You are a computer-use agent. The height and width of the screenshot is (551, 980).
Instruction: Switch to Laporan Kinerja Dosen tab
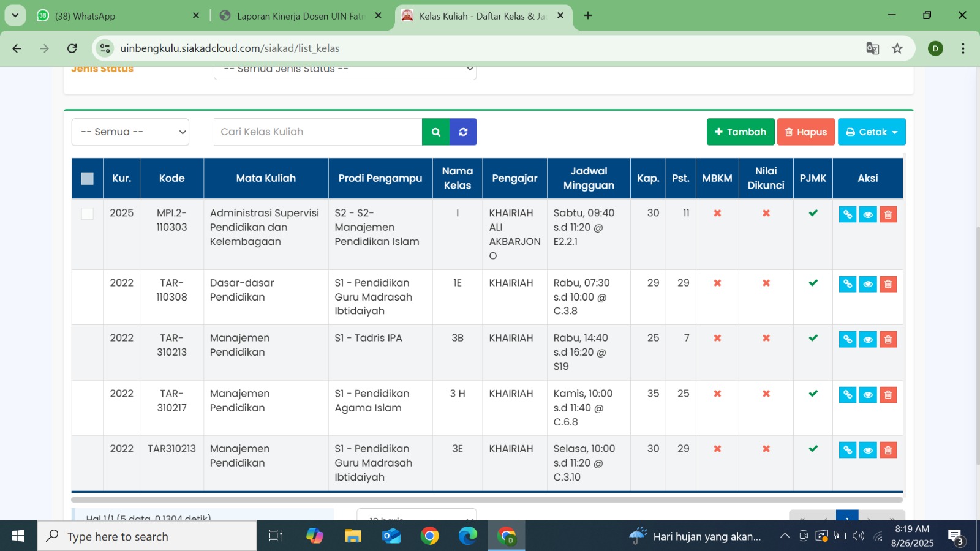[300, 16]
